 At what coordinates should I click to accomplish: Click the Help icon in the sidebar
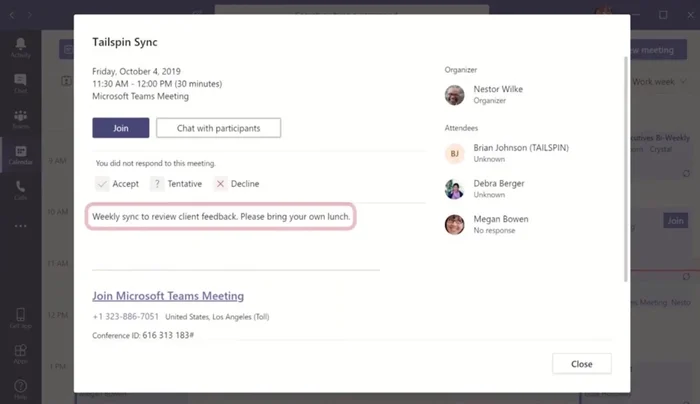coord(20,388)
